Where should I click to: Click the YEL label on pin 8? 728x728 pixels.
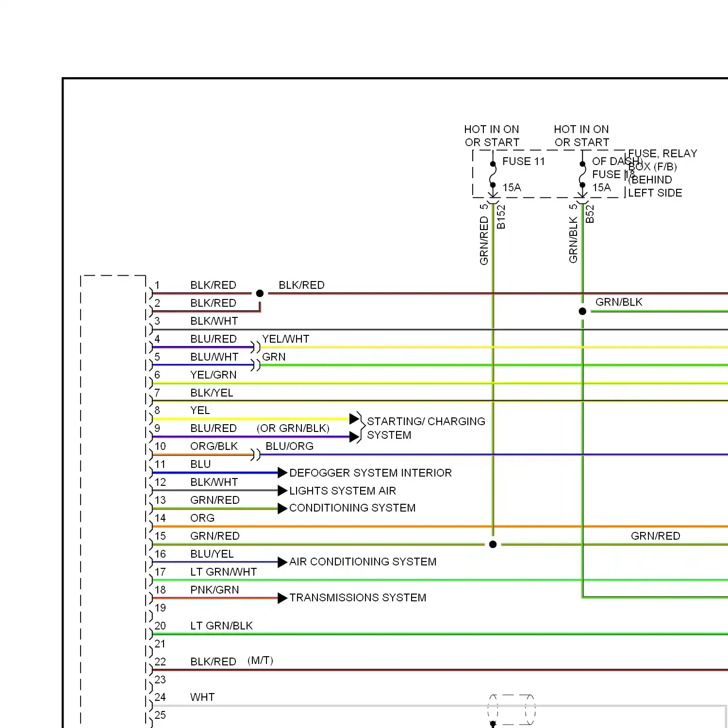click(x=200, y=410)
